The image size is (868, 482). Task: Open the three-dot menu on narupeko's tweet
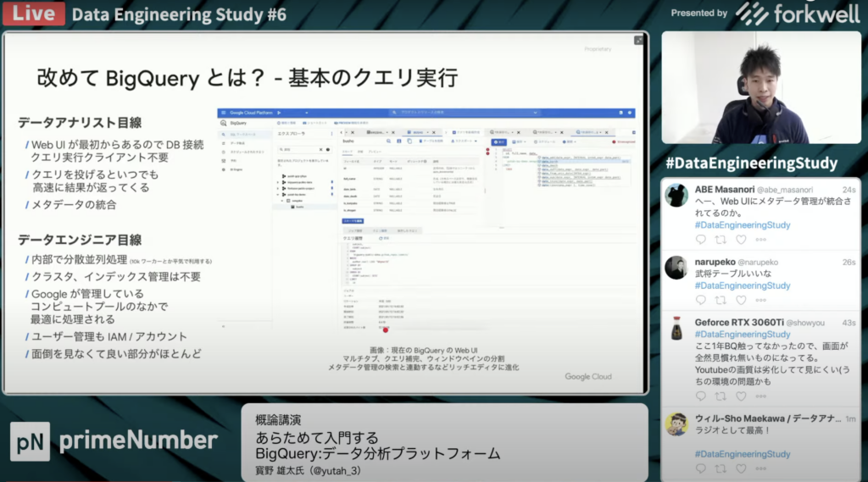[x=761, y=300]
